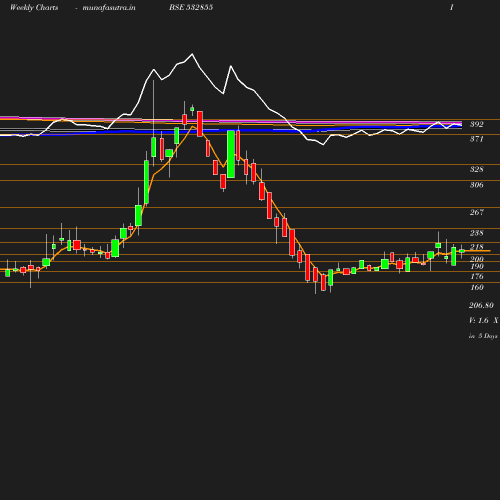Screen dimensions: 500x500
Task: Click the lowest red candle near 160
Action: click(x=323, y=282)
